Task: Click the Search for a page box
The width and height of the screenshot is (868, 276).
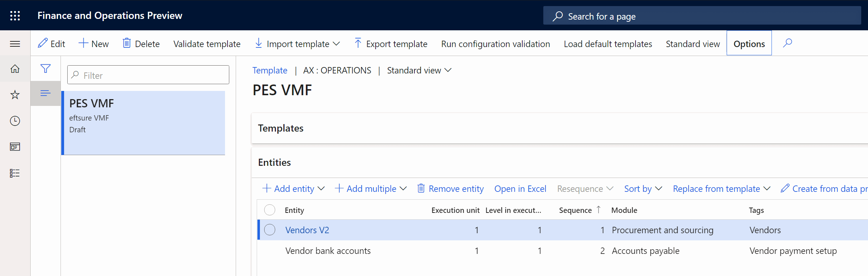Action: click(x=702, y=16)
